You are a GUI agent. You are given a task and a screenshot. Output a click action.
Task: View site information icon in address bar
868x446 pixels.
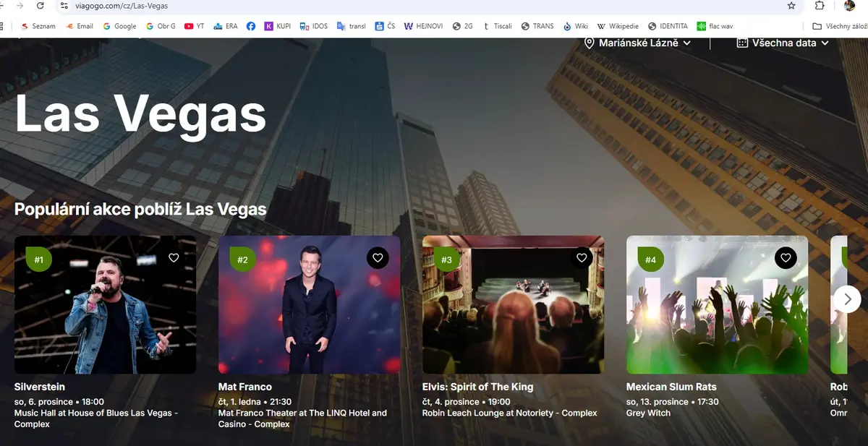(x=64, y=6)
